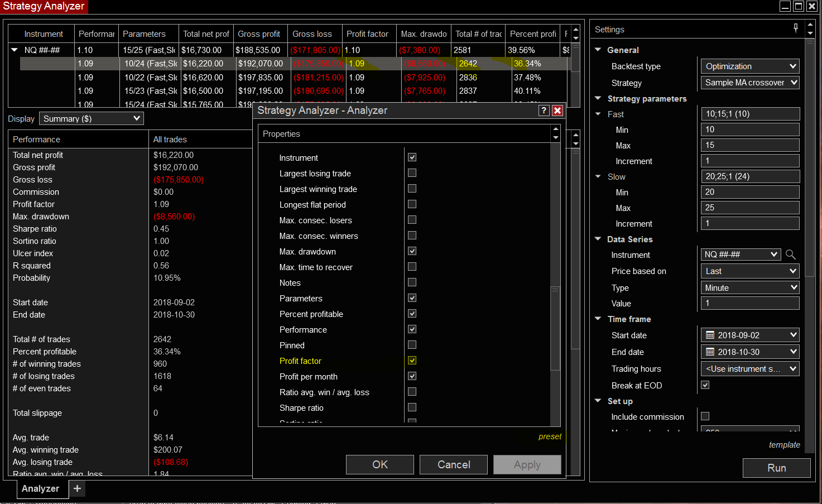Screen dimensions: 822x504
Task: Collapse the Strategy parameters section
Action: pos(598,98)
